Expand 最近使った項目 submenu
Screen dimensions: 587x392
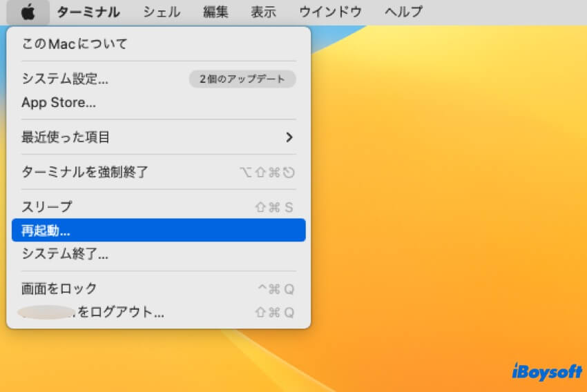(x=159, y=137)
